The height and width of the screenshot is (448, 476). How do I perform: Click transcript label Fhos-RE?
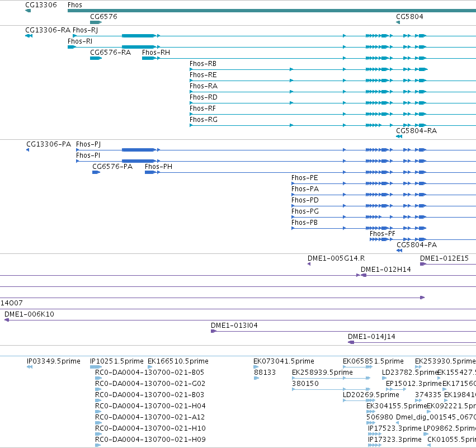203,75
